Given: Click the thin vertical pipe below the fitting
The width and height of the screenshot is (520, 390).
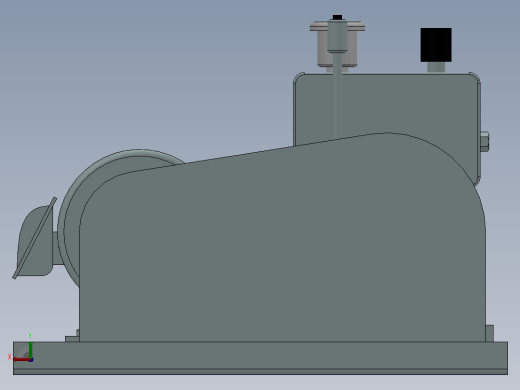Looking at the screenshot, I should [x=337, y=95].
